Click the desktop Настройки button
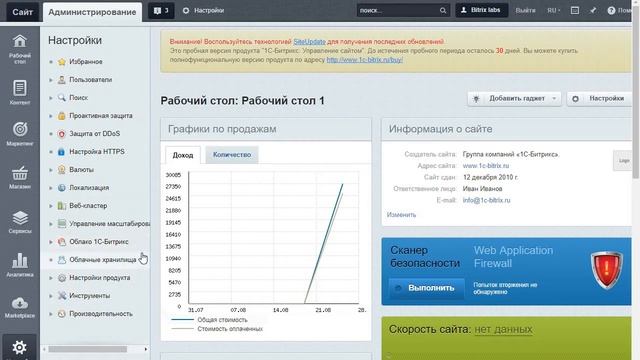640x360 pixels. [599, 98]
